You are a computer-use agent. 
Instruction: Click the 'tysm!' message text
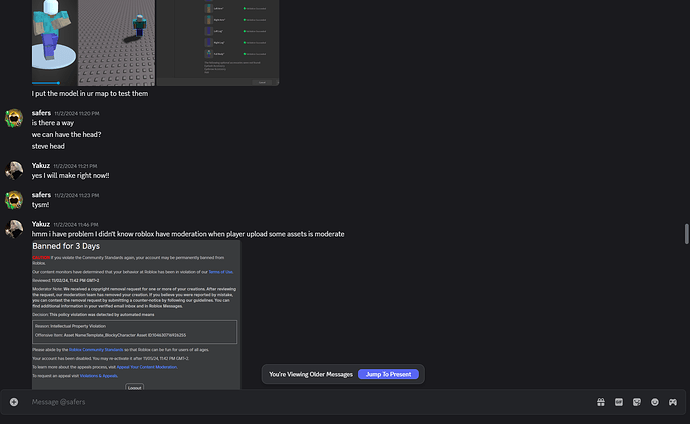click(x=40, y=205)
